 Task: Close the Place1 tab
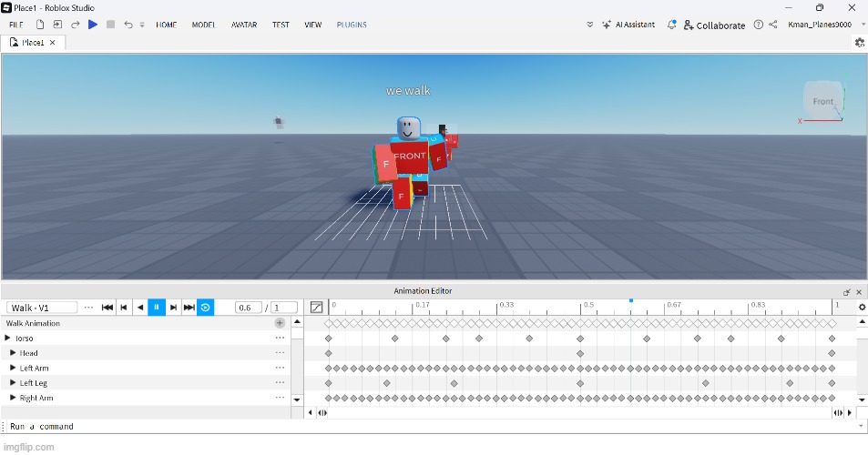click(53, 43)
